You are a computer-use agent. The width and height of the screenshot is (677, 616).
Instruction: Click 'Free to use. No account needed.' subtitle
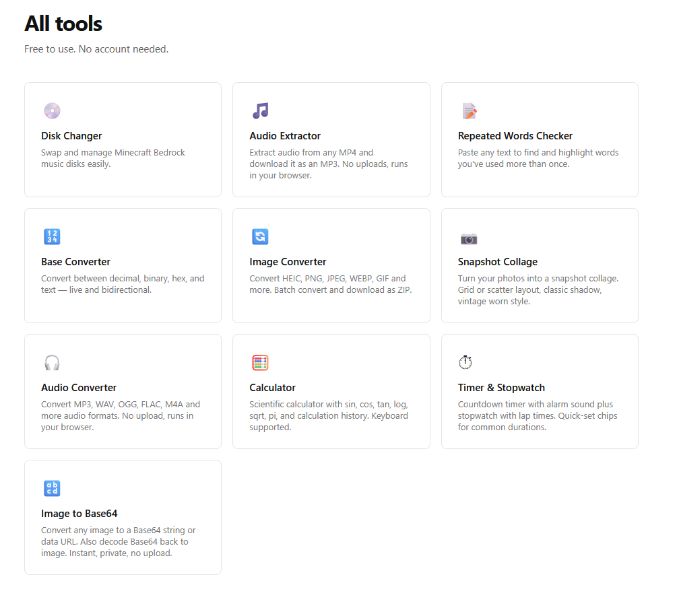point(96,49)
